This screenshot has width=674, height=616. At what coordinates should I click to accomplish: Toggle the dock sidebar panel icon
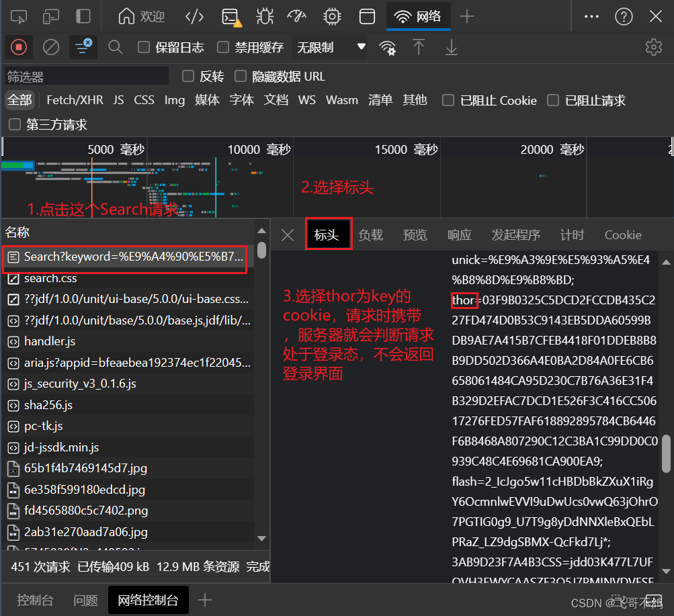click(x=83, y=16)
